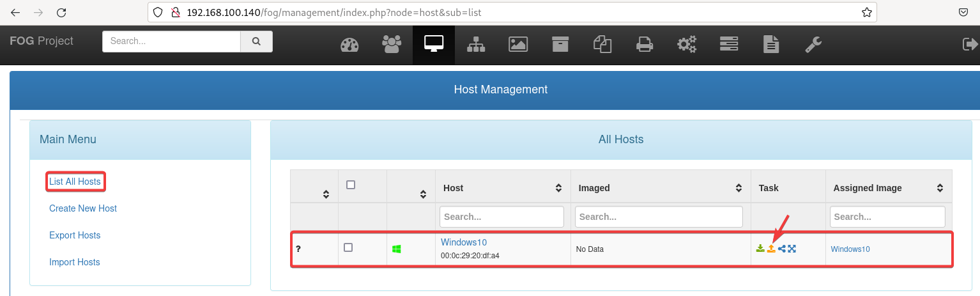Click the Advanced task expand-arrows icon
The height and width of the screenshot is (296, 980).
pos(792,249)
